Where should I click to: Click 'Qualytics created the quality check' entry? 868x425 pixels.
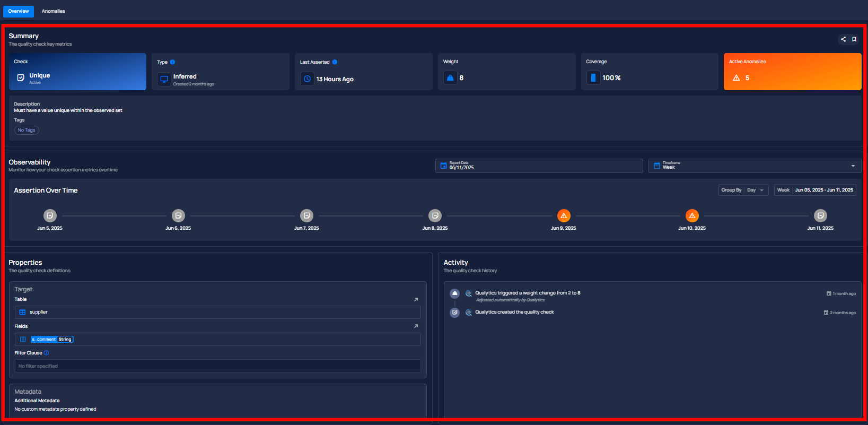pos(514,312)
